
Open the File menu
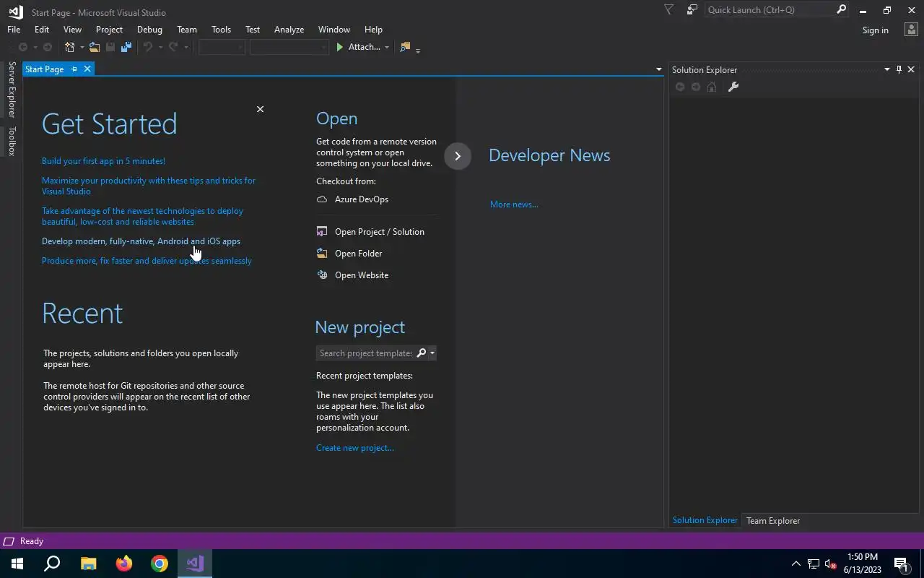[x=14, y=30]
